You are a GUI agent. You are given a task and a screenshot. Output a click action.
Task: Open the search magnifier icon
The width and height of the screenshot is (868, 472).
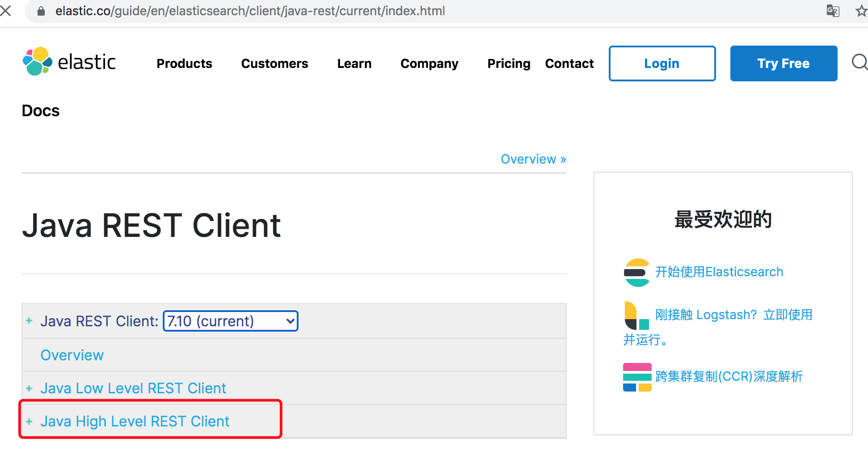point(860,62)
